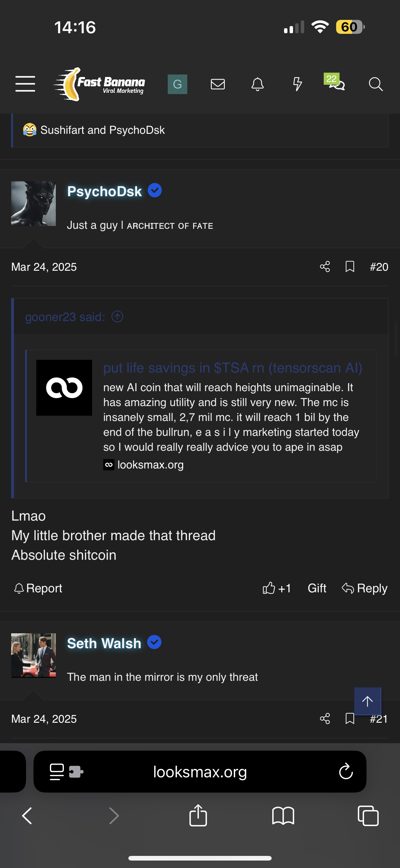Jump to gooner23's quoted original post
Screen dimensions: 400x868
tap(118, 317)
